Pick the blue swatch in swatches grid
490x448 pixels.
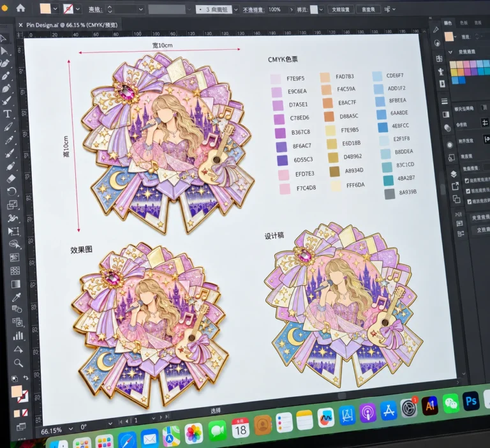[x=462, y=80]
